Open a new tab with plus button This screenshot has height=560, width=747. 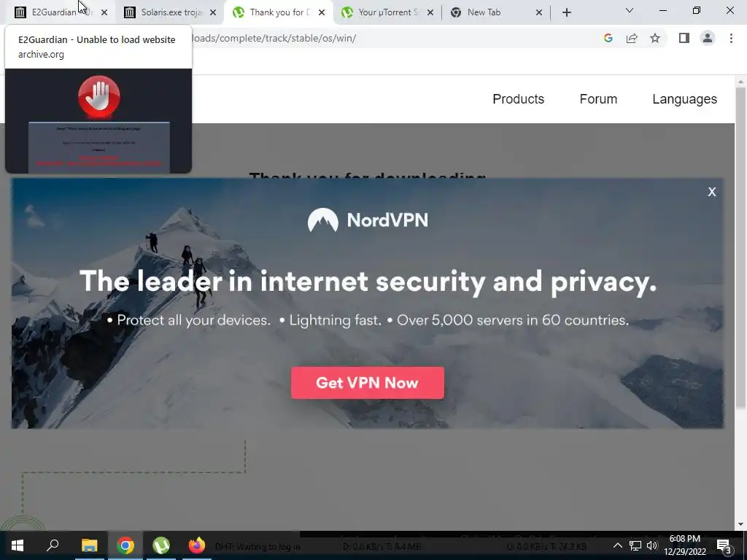pyautogui.click(x=566, y=12)
